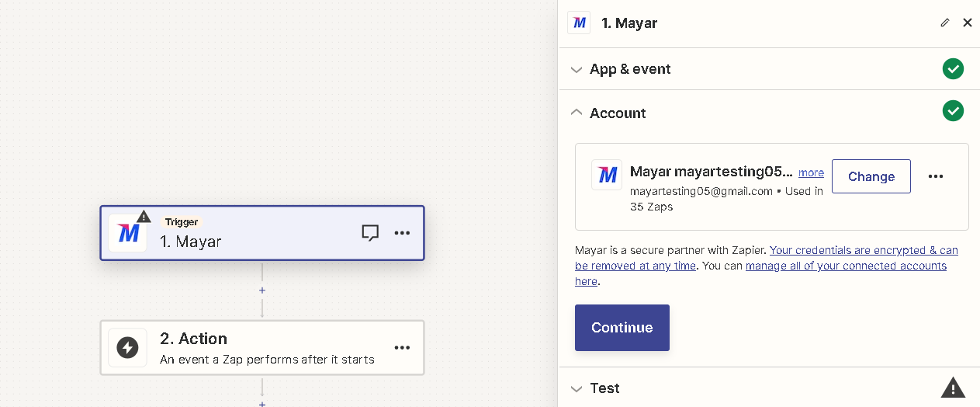
Task: Expand the Test section
Action: (576, 388)
